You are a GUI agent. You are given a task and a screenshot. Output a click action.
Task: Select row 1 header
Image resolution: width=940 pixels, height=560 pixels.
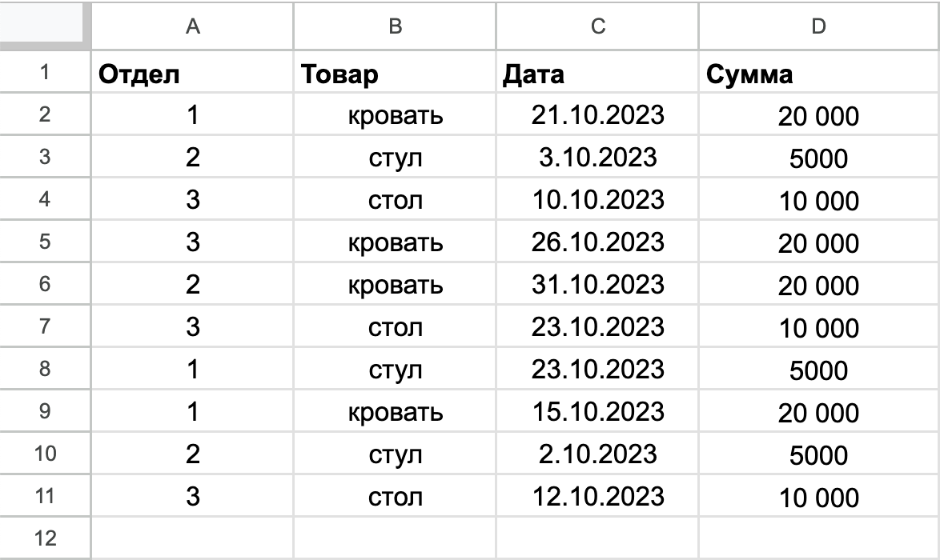tap(46, 73)
